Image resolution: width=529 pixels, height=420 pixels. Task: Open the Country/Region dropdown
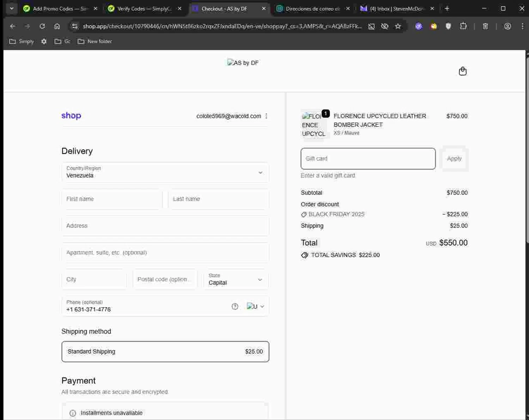click(165, 172)
